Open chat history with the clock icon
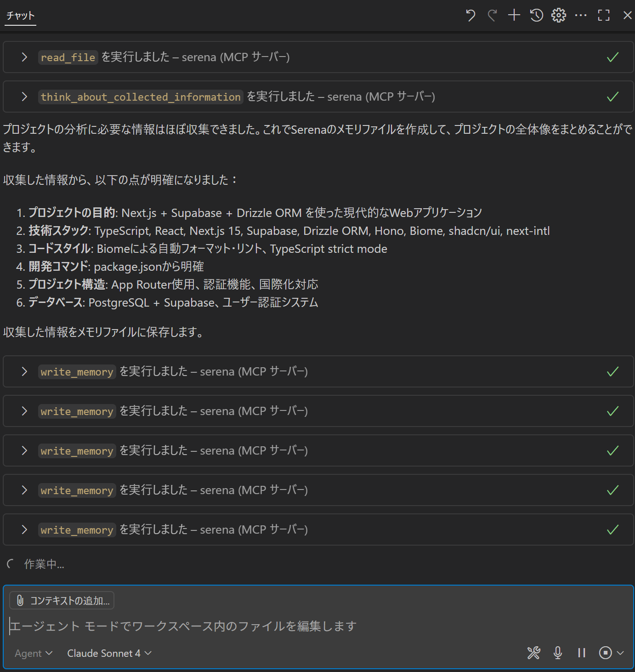Screen dimensions: 635x672 pyautogui.click(x=536, y=15)
